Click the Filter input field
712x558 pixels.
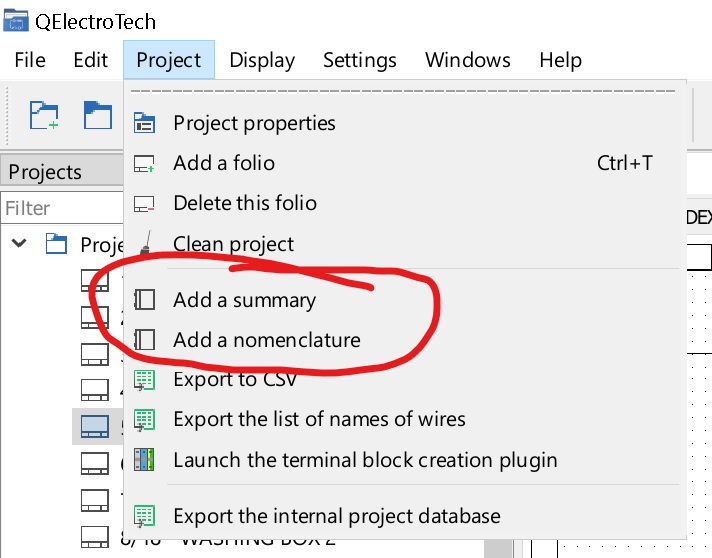tap(60, 209)
